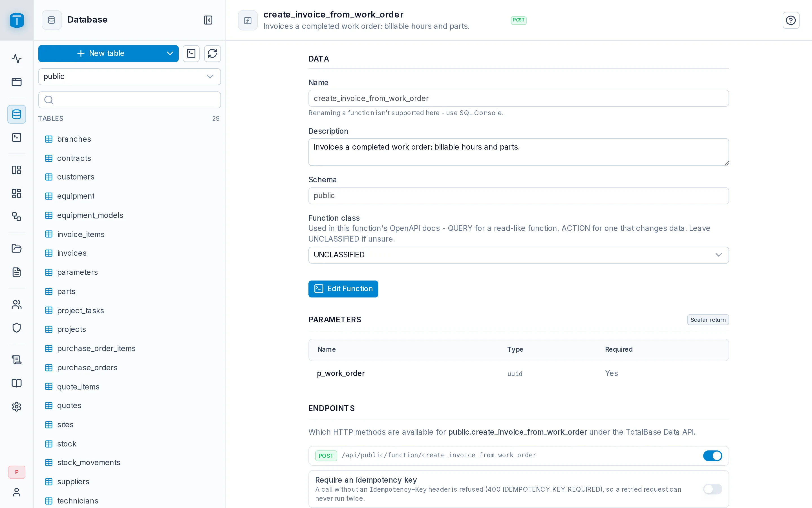Open the activity pulse icon in sidebar
812x508 pixels.
pyautogui.click(x=17, y=59)
